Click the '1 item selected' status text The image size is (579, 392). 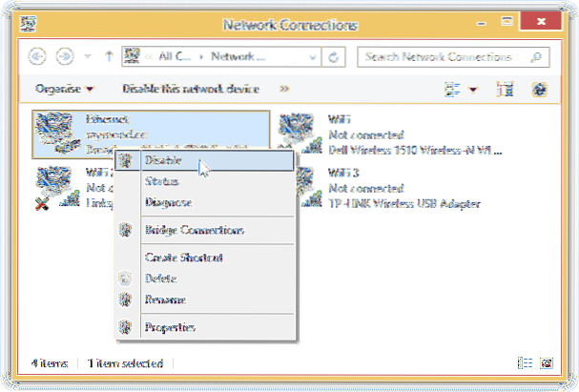click(x=125, y=363)
